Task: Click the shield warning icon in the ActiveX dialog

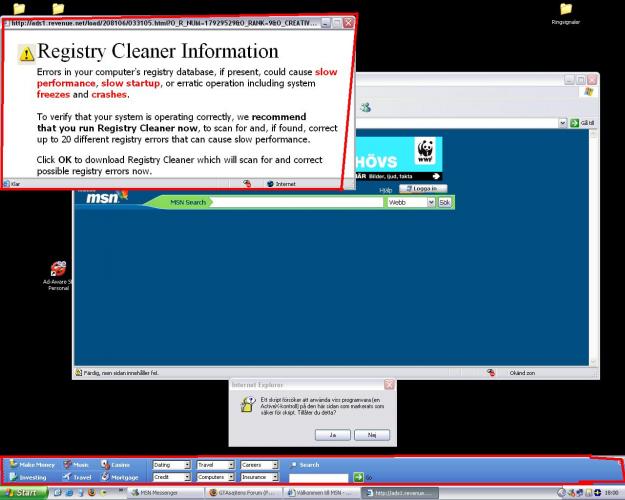Action: (x=248, y=404)
